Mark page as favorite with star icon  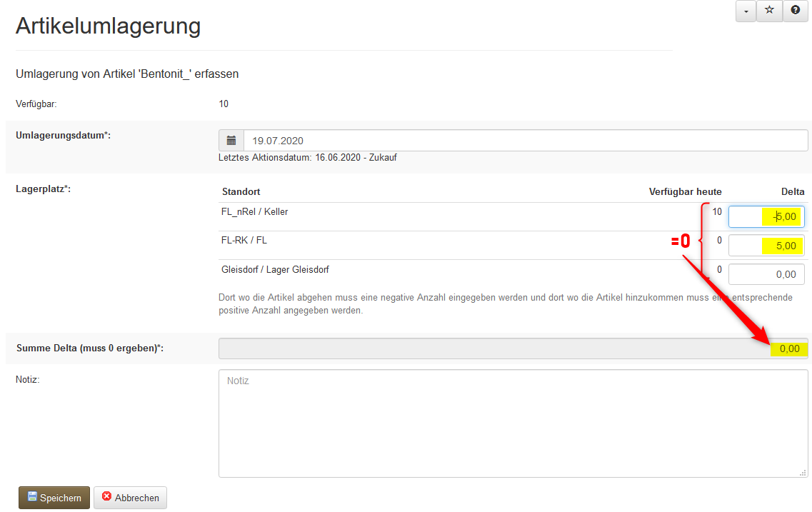(x=769, y=11)
